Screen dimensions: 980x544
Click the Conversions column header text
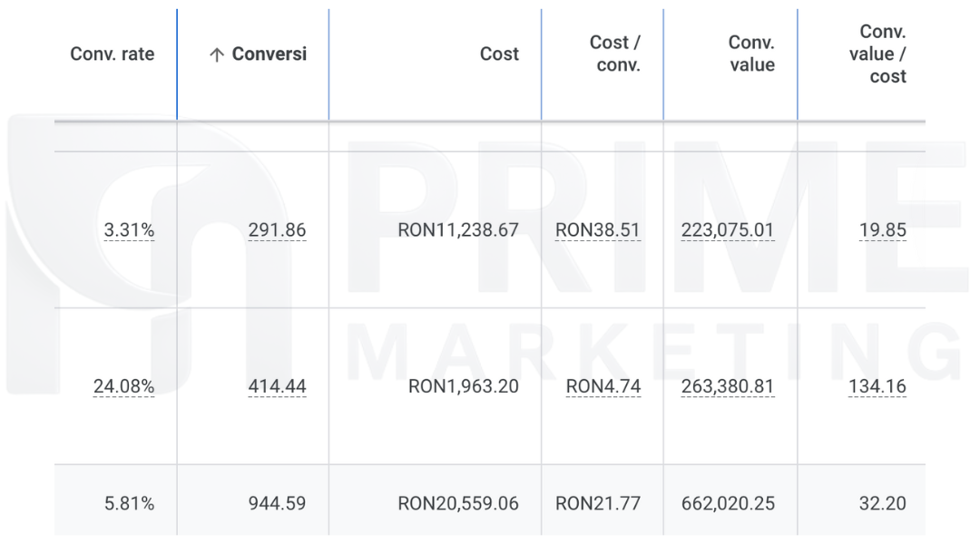269,54
